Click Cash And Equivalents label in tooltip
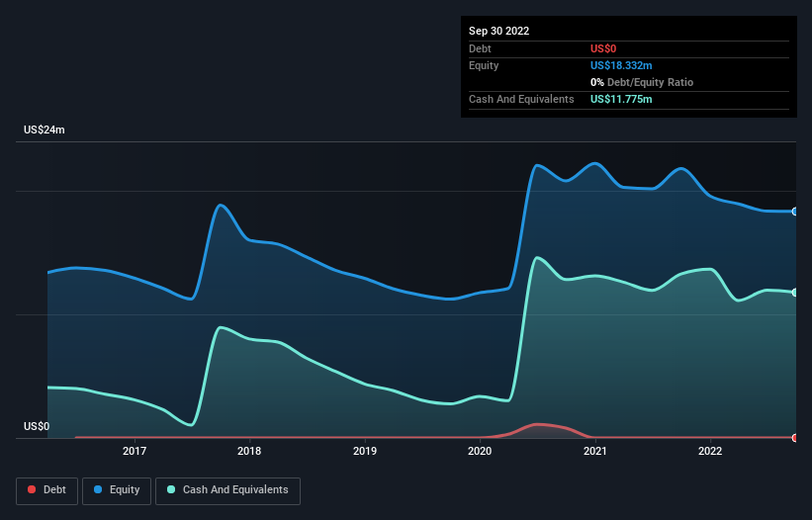Image resolution: width=812 pixels, height=520 pixels. pyautogui.click(x=521, y=99)
